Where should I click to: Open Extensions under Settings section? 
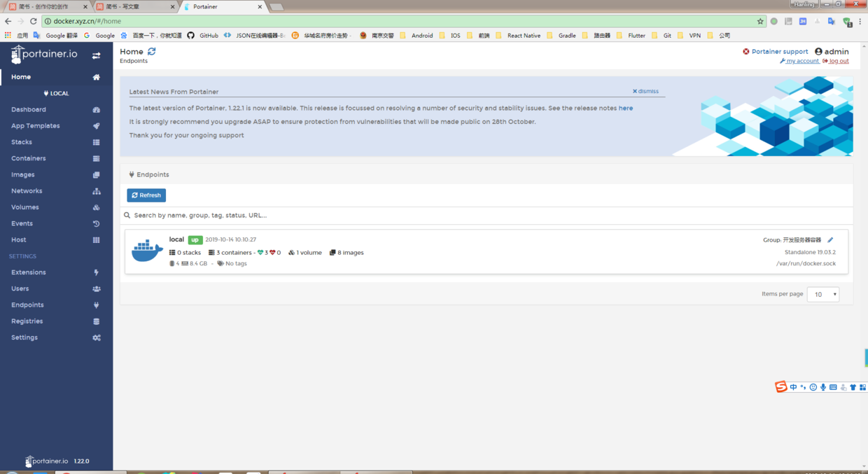pos(56,272)
